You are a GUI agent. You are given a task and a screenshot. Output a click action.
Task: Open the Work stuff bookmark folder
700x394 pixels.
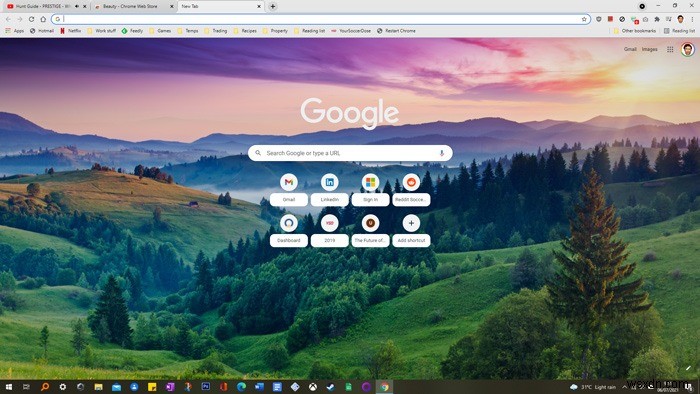point(101,31)
